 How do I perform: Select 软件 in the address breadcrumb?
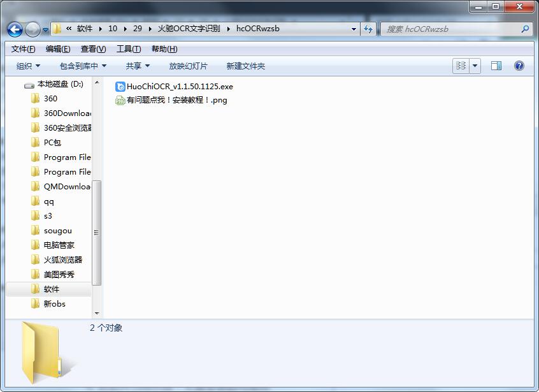coord(85,29)
